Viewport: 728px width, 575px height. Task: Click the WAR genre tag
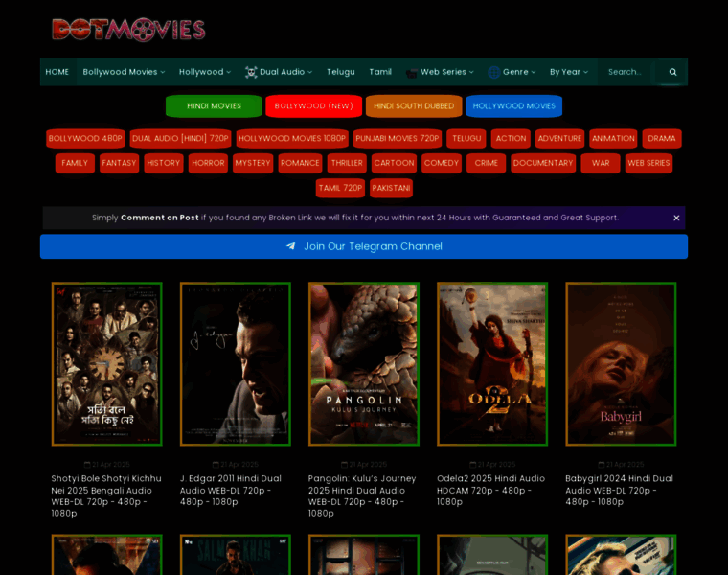pyautogui.click(x=601, y=163)
